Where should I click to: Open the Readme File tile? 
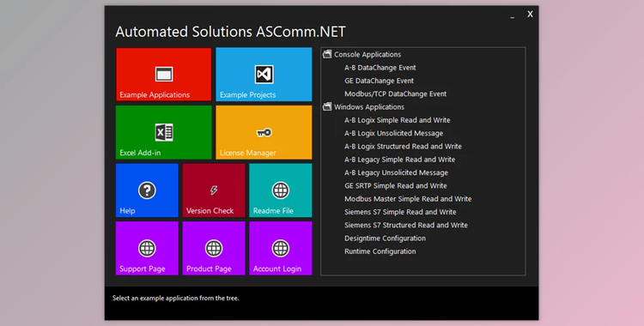coord(281,190)
